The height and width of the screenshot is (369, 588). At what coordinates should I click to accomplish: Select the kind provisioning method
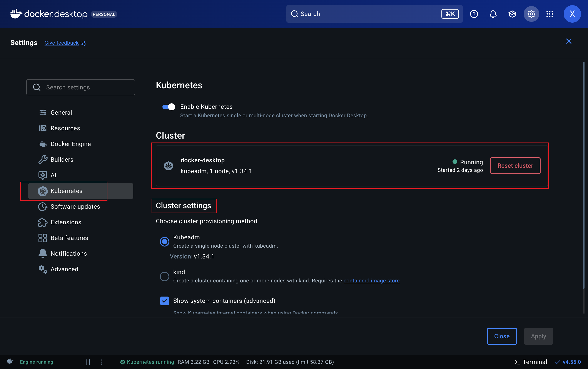point(164,276)
